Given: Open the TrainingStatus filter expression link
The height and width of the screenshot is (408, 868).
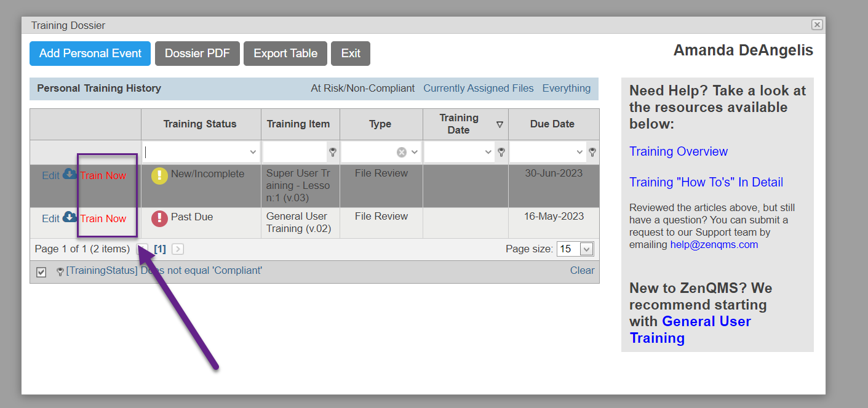Looking at the screenshot, I should coord(164,270).
